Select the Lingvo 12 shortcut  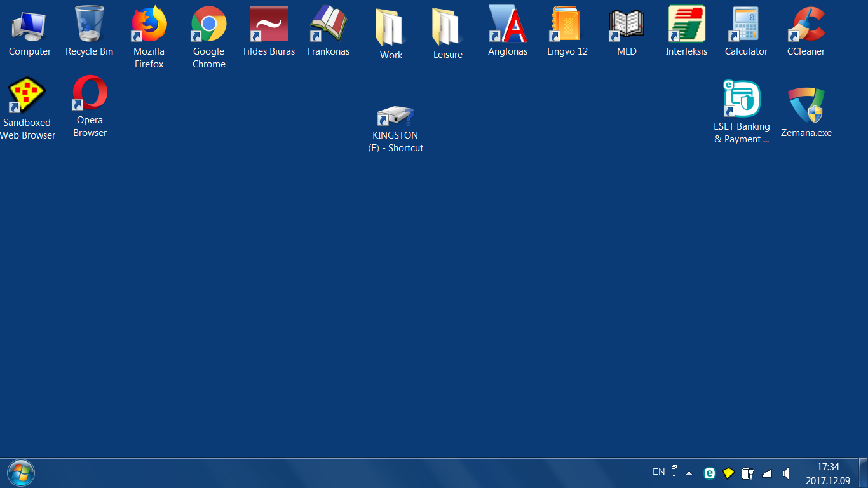[567, 32]
